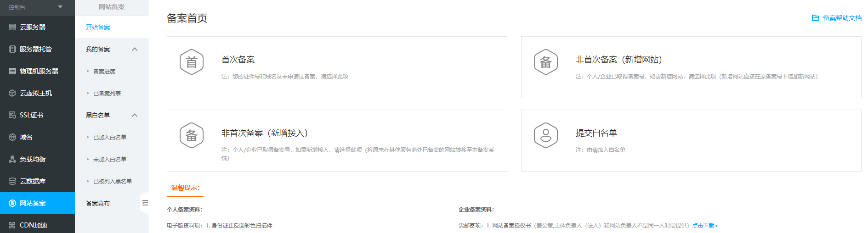Screen dimensions: 868x233
Task: Click the 云数据库 database icon
Action: coord(12,181)
